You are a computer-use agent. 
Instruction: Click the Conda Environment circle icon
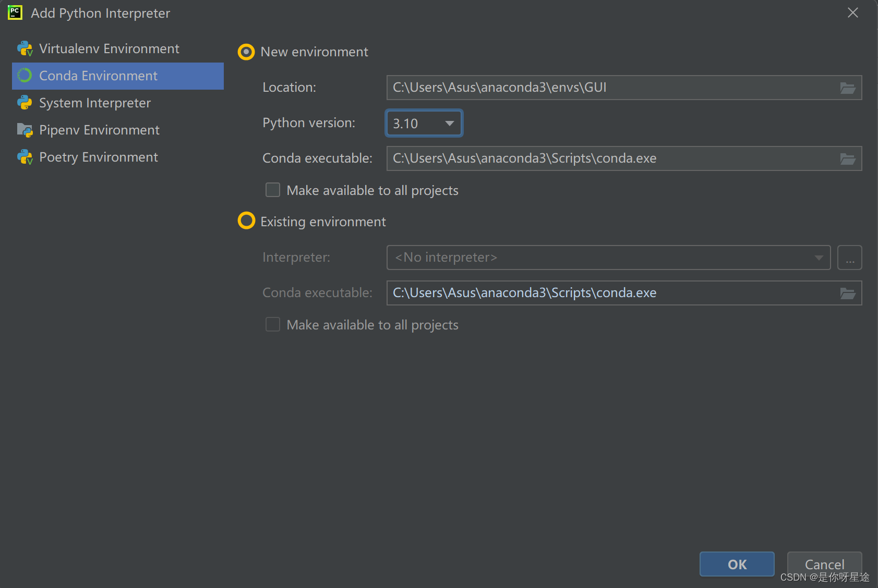pyautogui.click(x=25, y=76)
